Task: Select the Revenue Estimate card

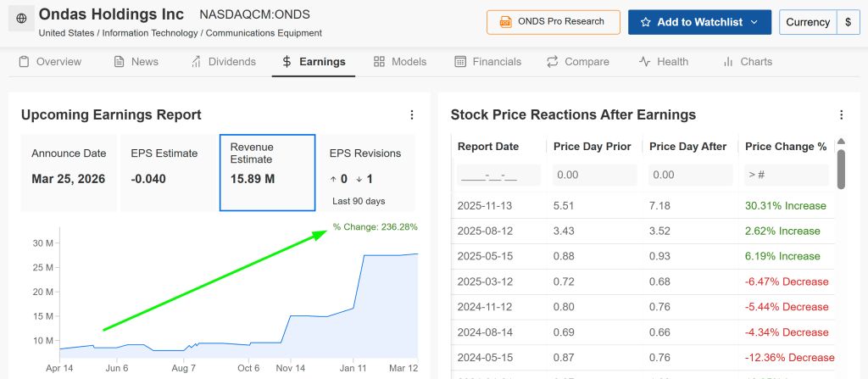Action: [267, 172]
